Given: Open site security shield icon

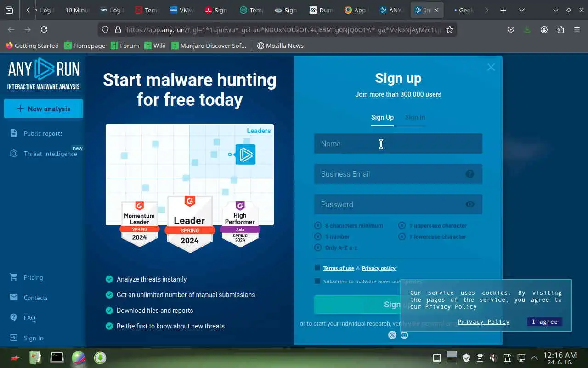Looking at the screenshot, I should 105,29.
